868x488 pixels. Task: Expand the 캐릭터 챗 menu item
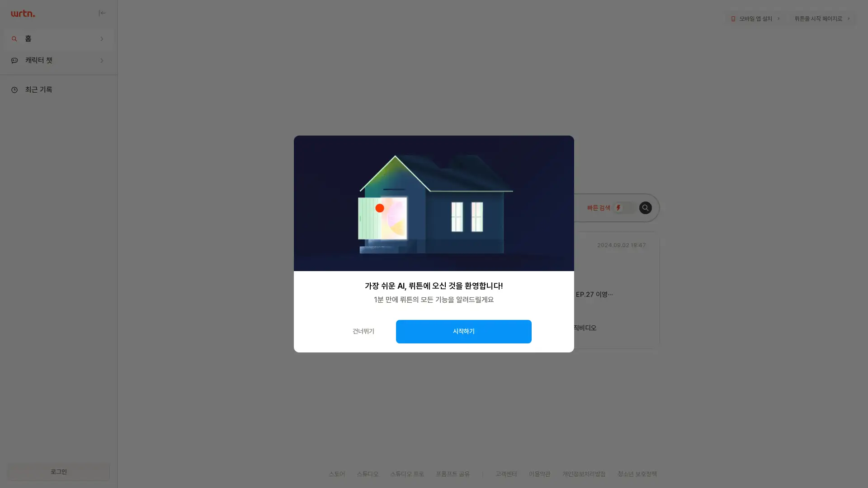[101, 60]
